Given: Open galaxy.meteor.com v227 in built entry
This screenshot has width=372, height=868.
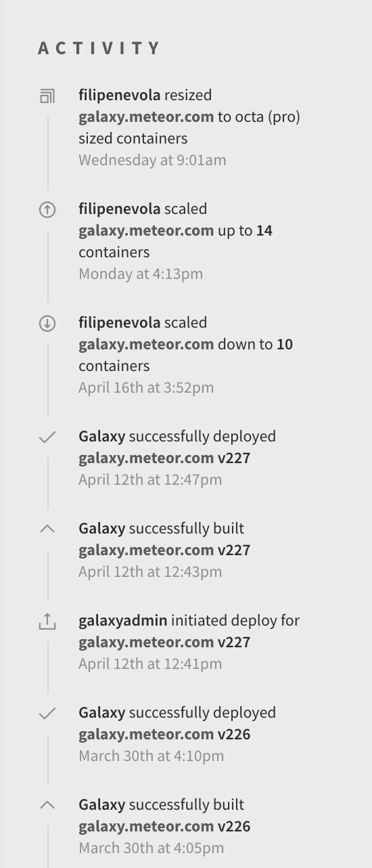Looking at the screenshot, I should click(164, 550).
